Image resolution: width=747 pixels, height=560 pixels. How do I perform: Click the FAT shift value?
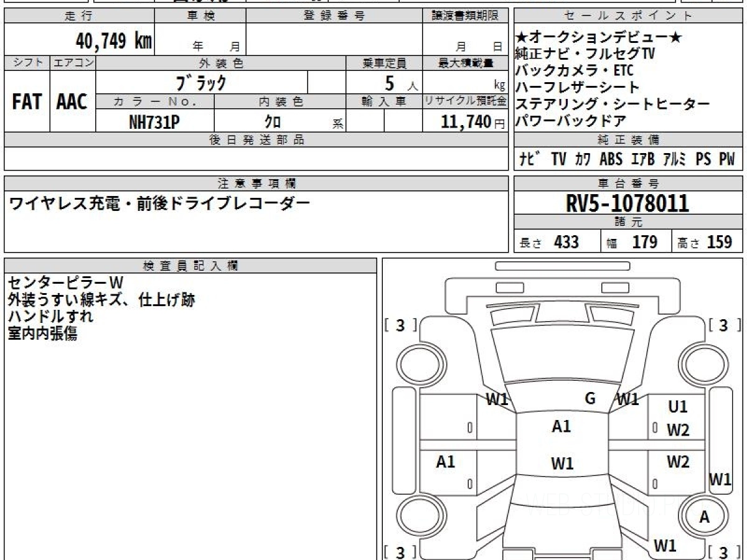[27, 101]
